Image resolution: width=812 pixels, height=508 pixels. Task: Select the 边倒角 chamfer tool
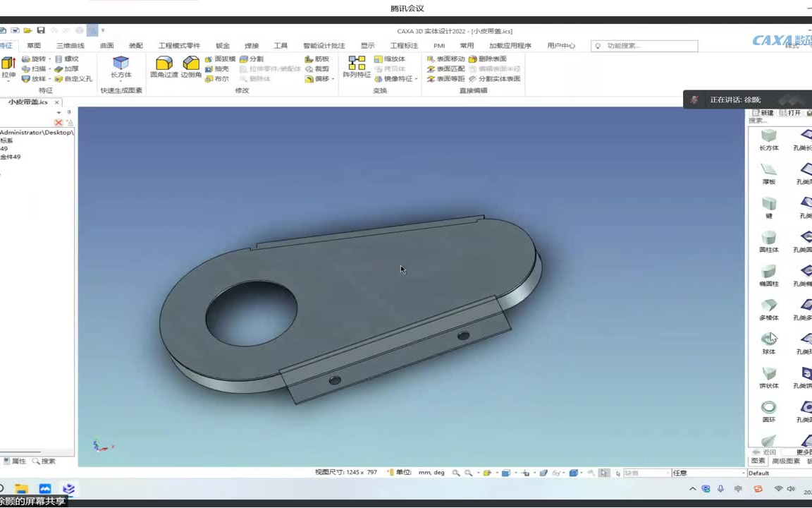(x=191, y=68)
